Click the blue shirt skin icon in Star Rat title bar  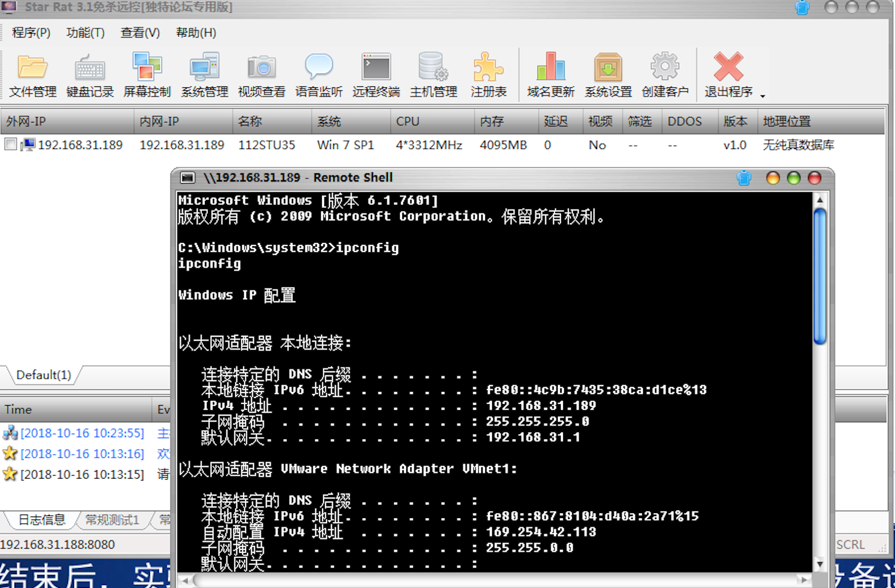[x=802, y=7]
